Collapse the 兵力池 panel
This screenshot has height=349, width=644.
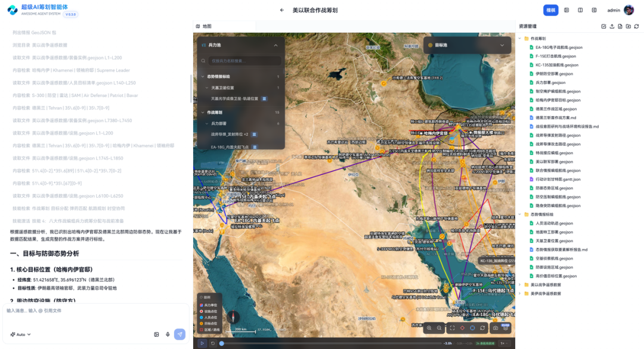pos(275,45)
